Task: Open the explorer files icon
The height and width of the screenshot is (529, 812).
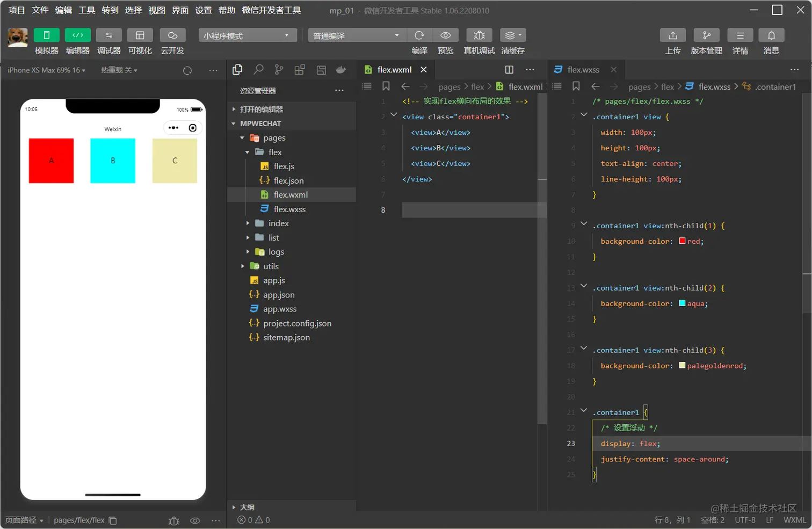Action: point(237,69)
